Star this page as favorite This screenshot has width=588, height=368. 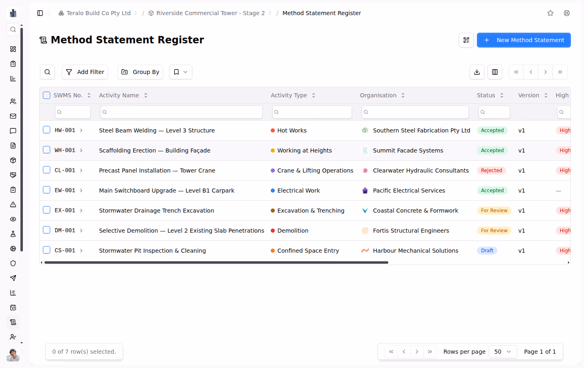click(550, 13)
